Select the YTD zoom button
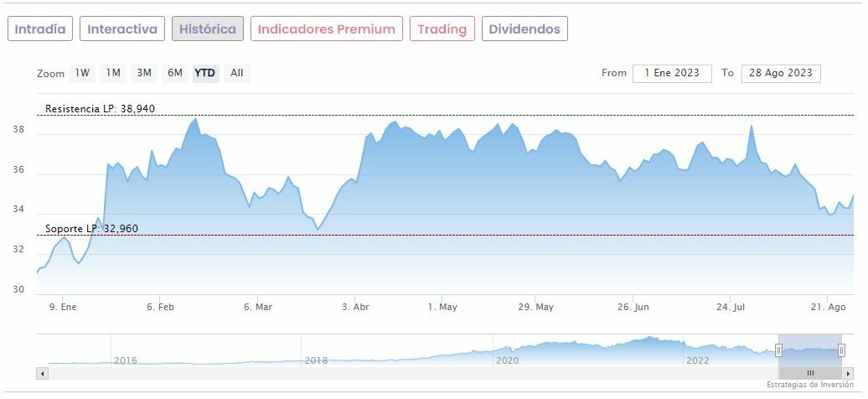Viewport: 868px width, 399px height. click(205, 73)
